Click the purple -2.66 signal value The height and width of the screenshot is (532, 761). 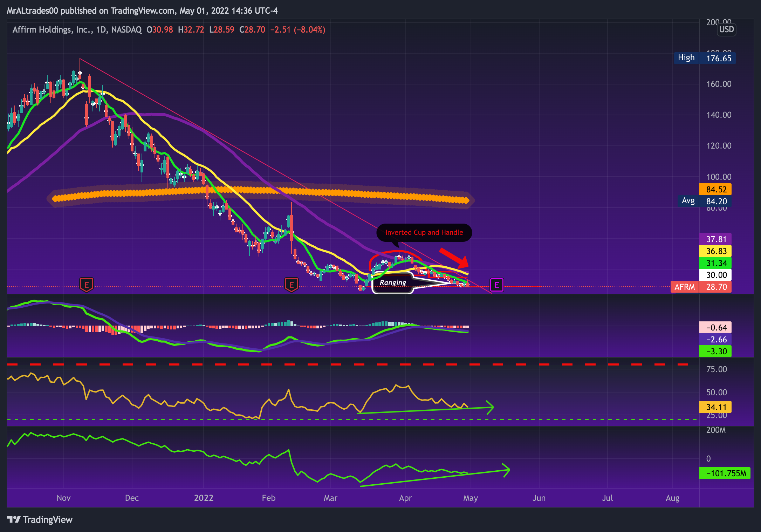click(x=715, y=340)
